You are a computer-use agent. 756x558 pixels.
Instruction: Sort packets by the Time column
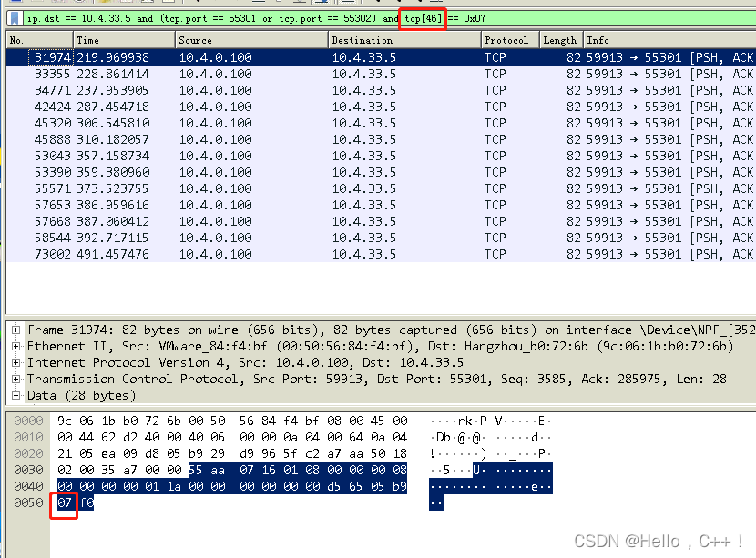point(124,40)
